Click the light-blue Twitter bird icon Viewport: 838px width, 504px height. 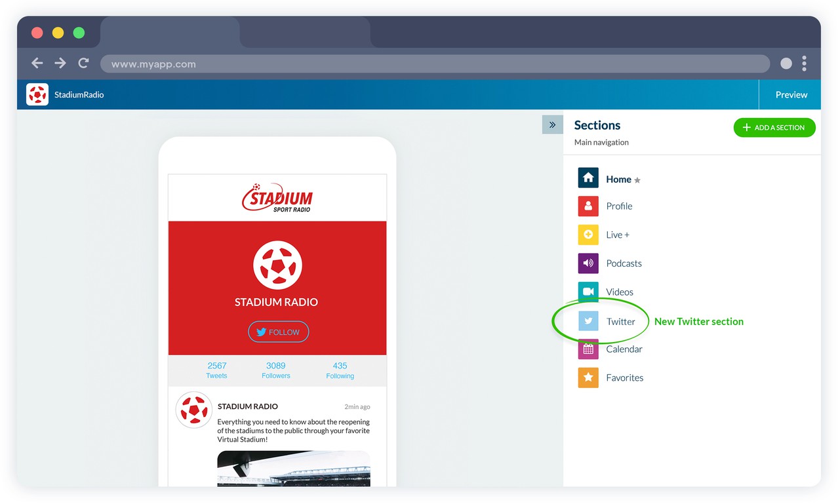[x=588, y=321]
